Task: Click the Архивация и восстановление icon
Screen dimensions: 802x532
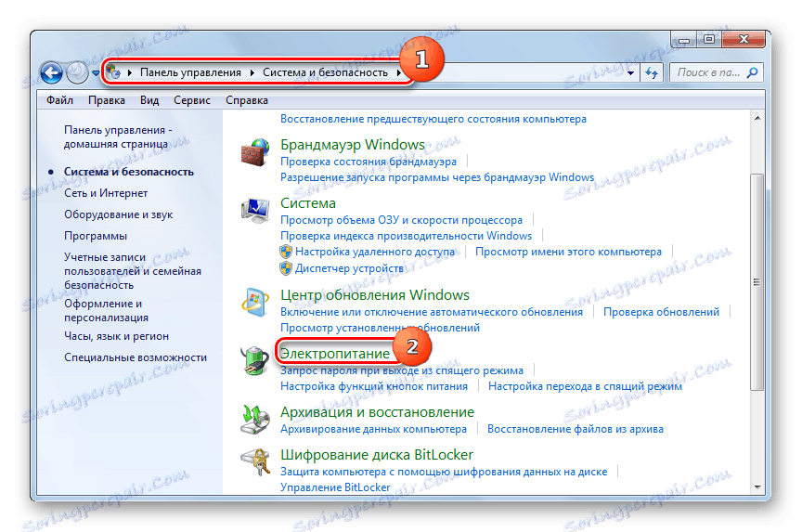Action: [254, 420]
